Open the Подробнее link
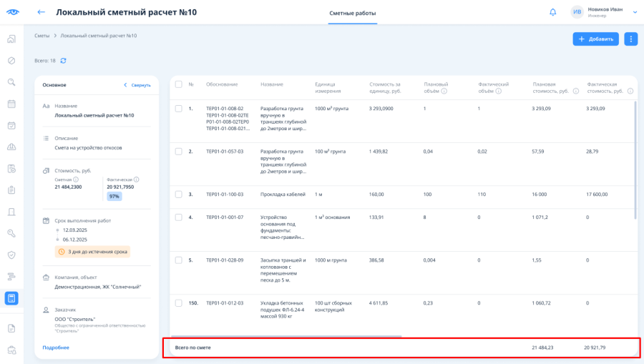The width and height of the screenshot is (644, 364). coord(56,348)
